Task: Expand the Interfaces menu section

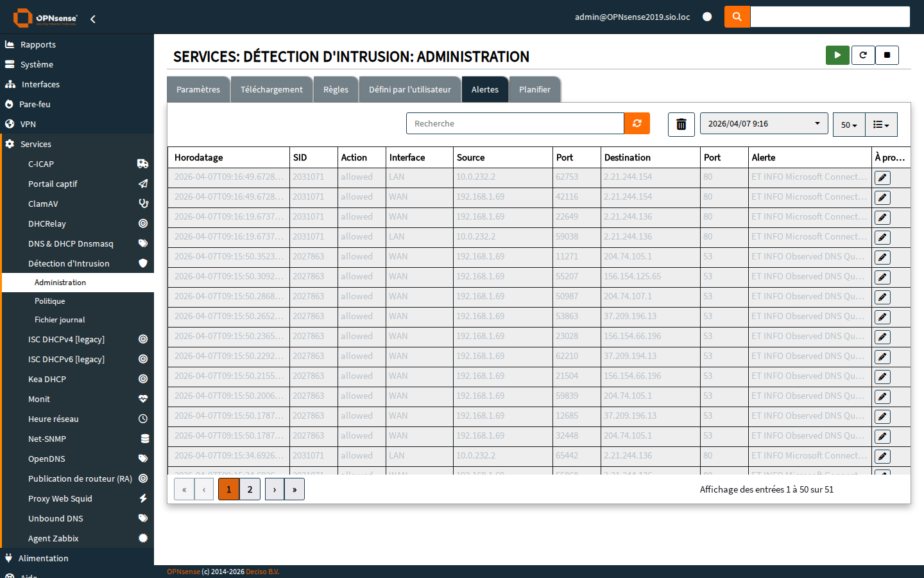Action: (77, 84)
